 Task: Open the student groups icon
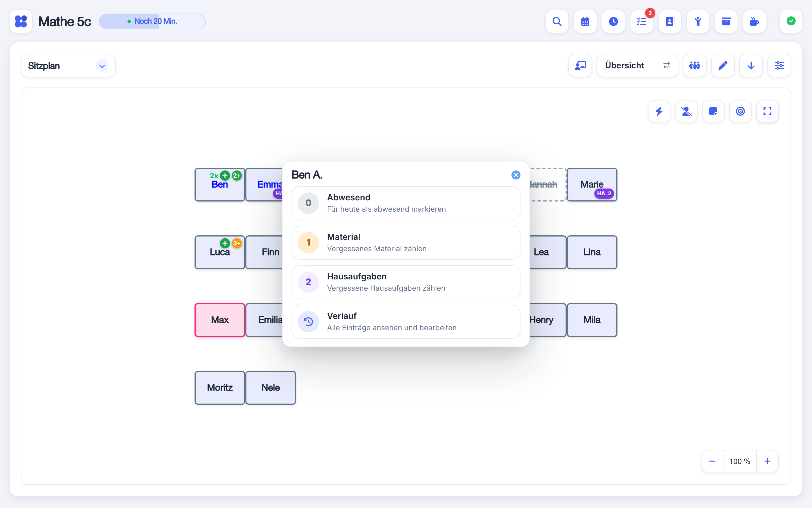[x=694, y=65]
